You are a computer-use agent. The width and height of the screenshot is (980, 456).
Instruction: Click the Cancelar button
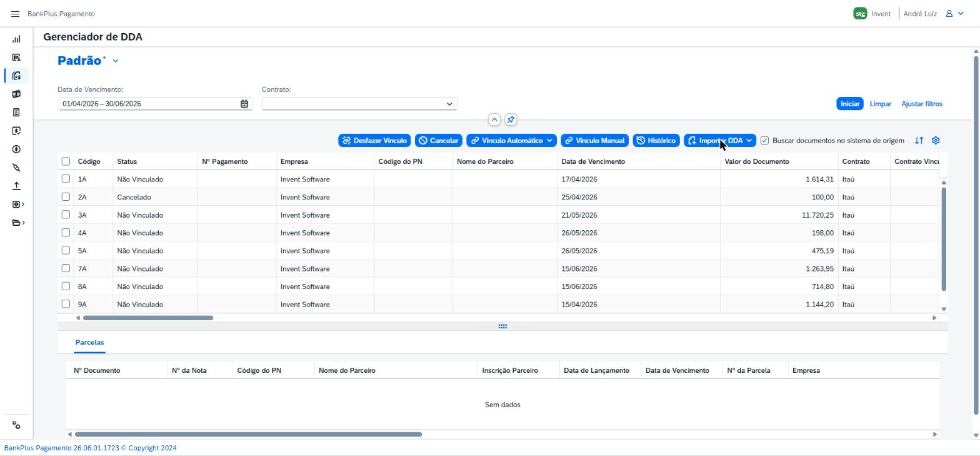pos(439,141)
